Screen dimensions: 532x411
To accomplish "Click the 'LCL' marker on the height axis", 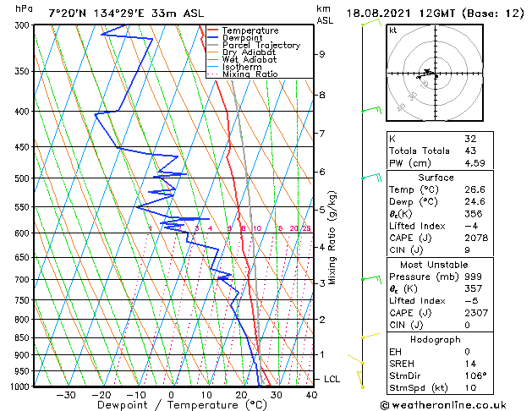I will (x=332, y=379).
